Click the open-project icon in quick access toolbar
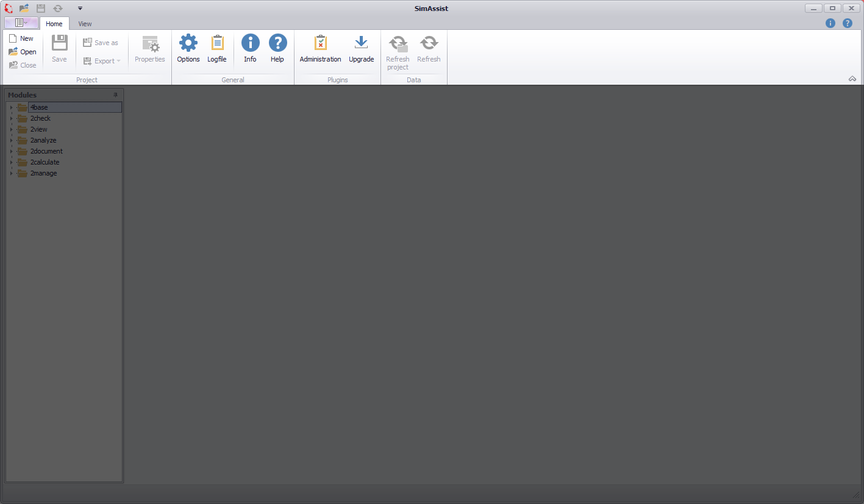 (x=24, y=9)
